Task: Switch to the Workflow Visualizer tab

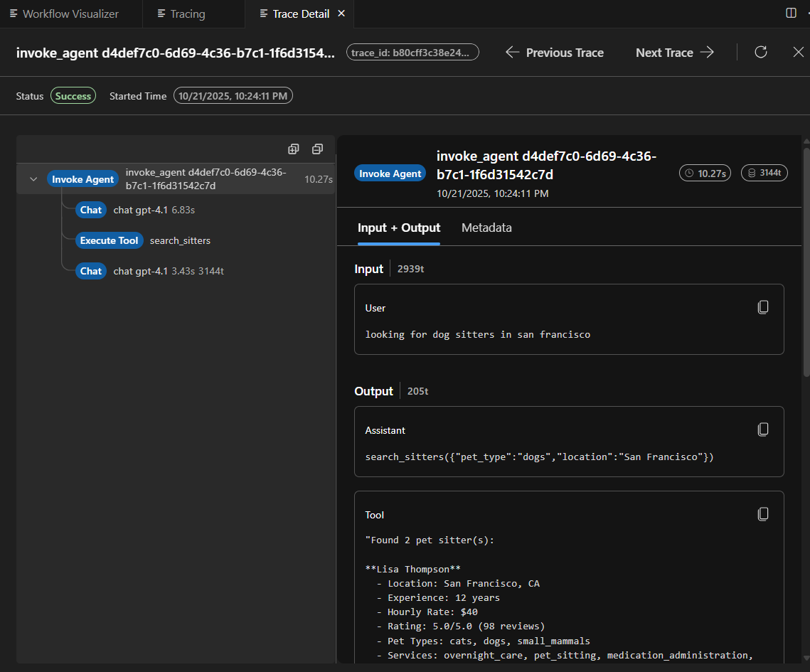Action: tap(65, 14)
